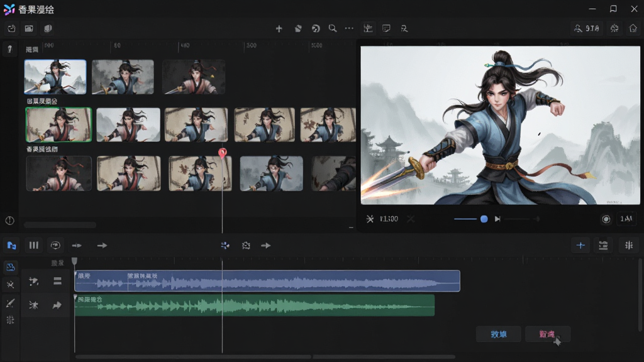The width and height of the screenshot is (644, 362).
Task: Click the blue-text button at timeline bottom right
Action: coord(499,334)
